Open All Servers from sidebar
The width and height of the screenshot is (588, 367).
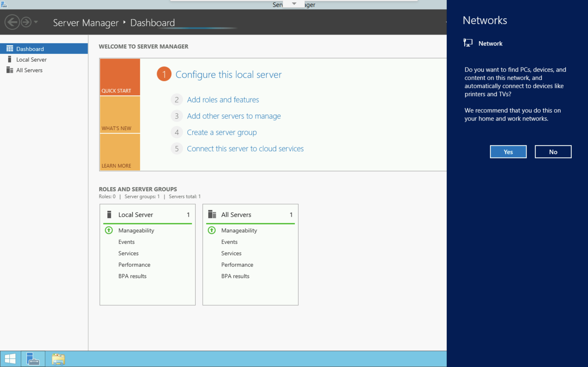[x=29, y=70]
